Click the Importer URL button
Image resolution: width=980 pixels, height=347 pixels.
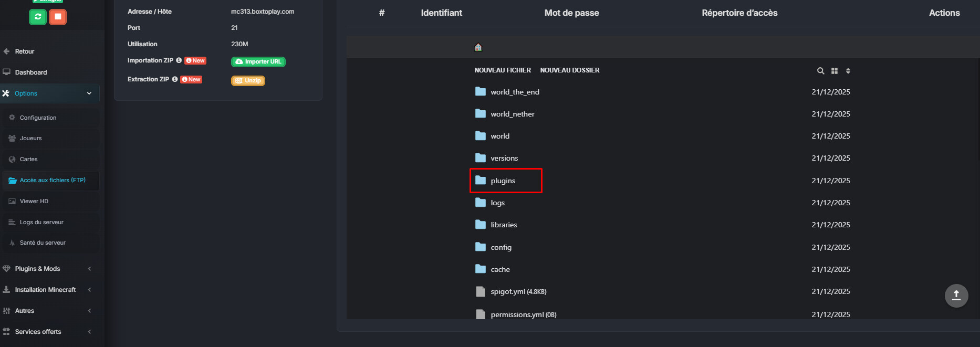[x=258, y=61]
